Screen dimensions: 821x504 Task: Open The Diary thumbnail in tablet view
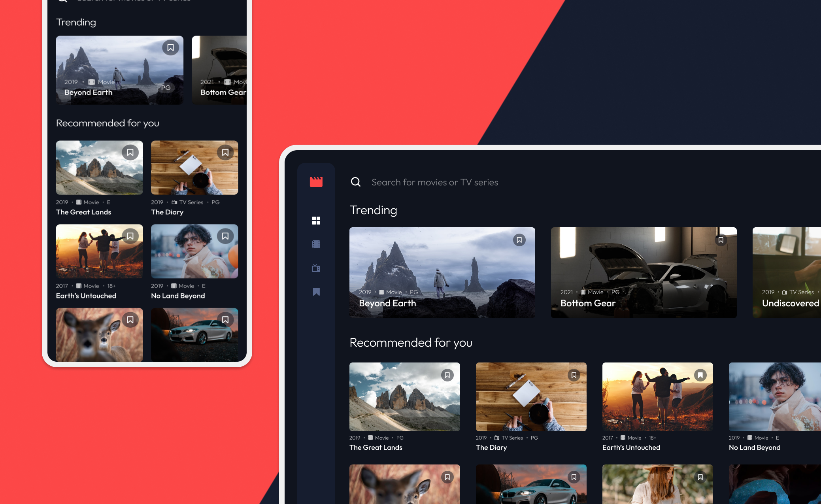pos(531,397)
